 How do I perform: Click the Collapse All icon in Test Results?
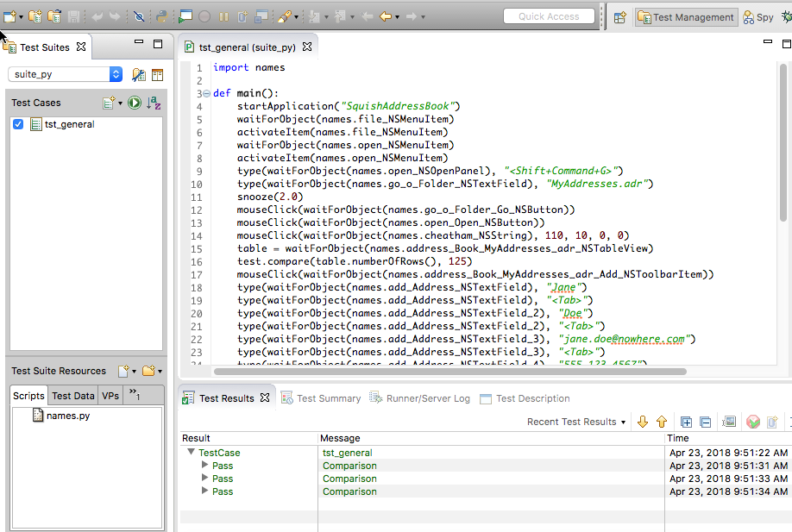coord(705,422)
